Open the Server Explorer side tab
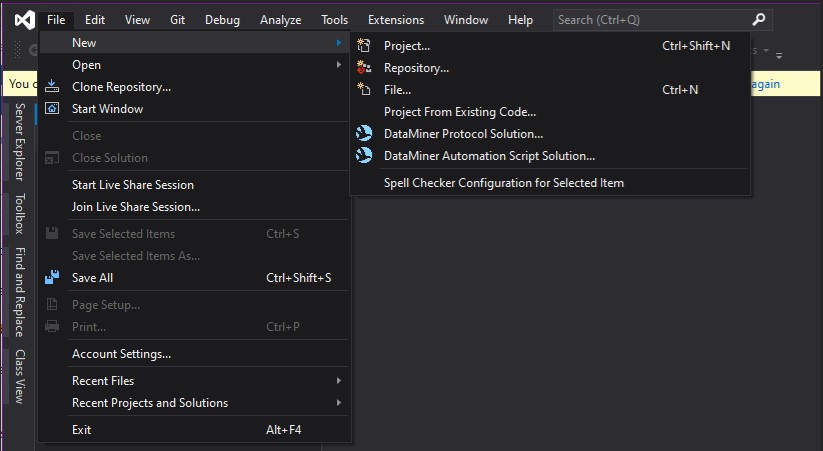This screenshot has height=451, width=823. [x=19, y=142]
